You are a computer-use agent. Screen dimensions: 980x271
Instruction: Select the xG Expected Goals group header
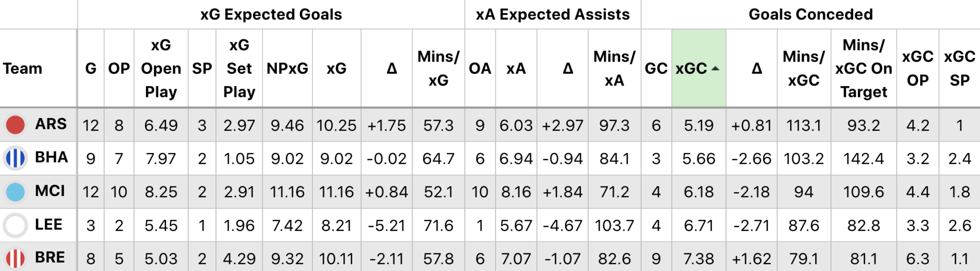pos(271,14)
